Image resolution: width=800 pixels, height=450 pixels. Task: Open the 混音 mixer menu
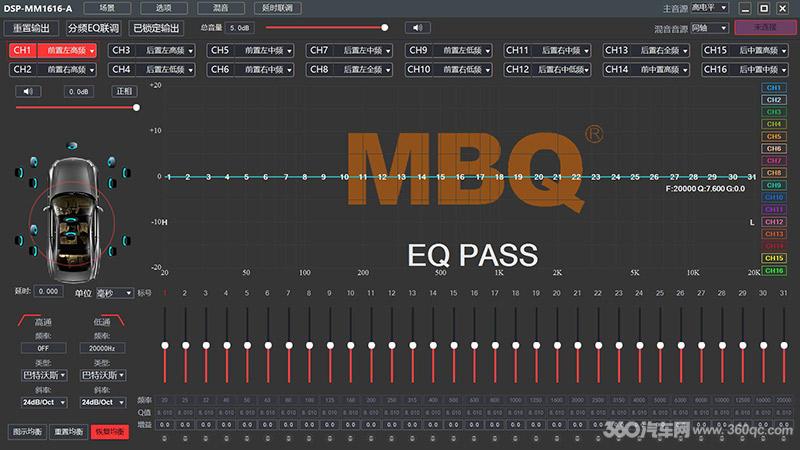(x=220, y=8)
